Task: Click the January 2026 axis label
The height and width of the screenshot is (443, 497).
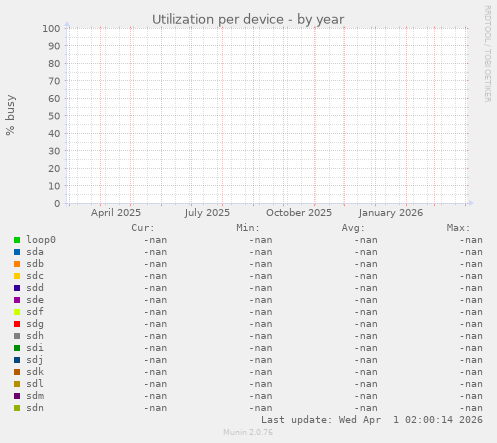Action: [x=391, y=213]
